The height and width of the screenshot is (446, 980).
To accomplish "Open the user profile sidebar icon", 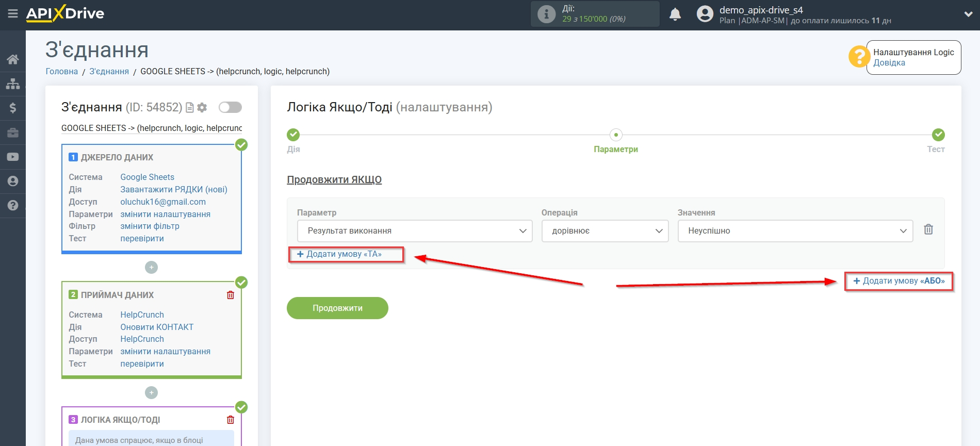I will pyautogui.click(x=13, y=181).
